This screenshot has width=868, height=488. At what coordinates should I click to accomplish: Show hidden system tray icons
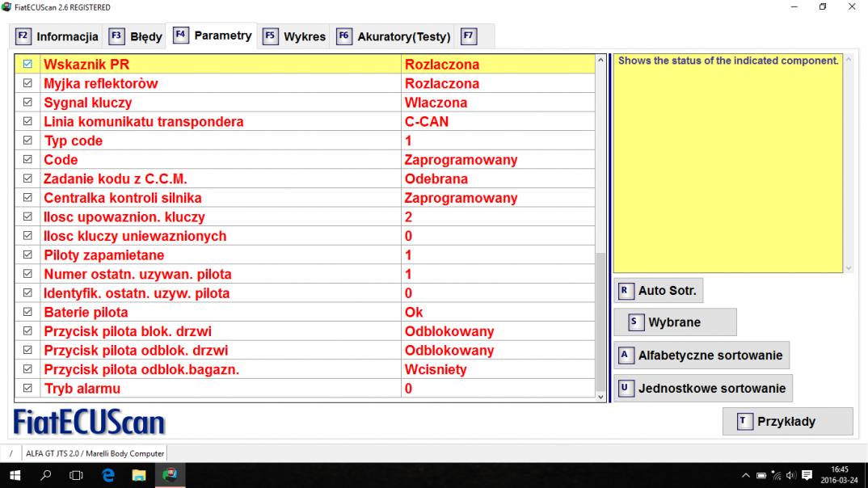(x=746, y=475)
